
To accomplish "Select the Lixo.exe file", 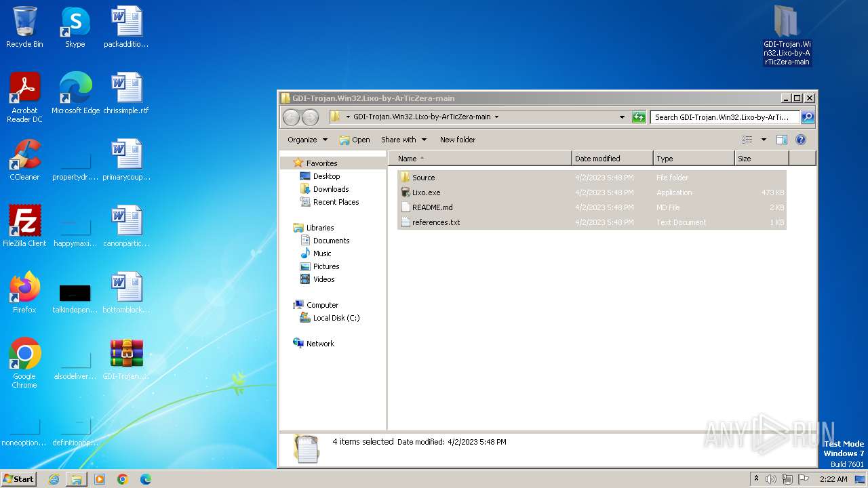I will click(x=591, y=192).
